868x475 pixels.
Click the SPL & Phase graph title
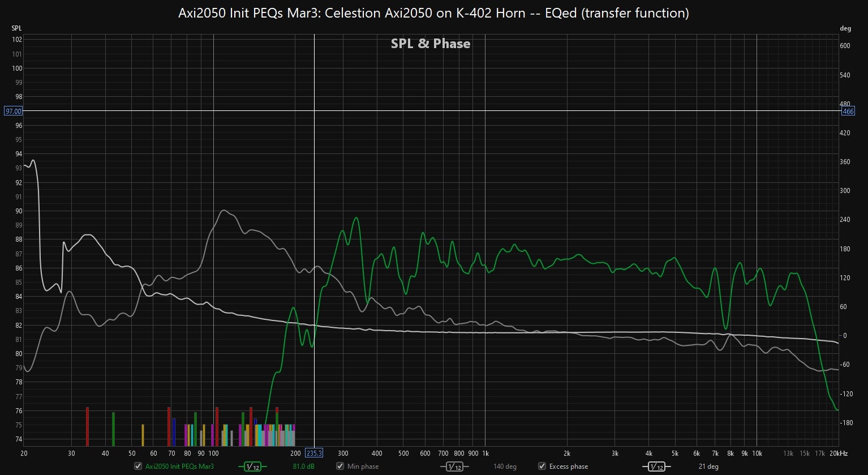[431, 44]
